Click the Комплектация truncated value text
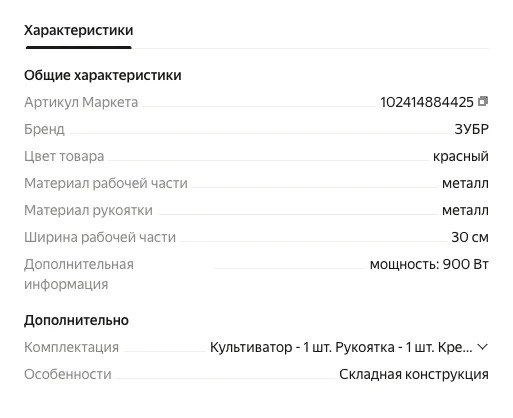 (341, 347)
